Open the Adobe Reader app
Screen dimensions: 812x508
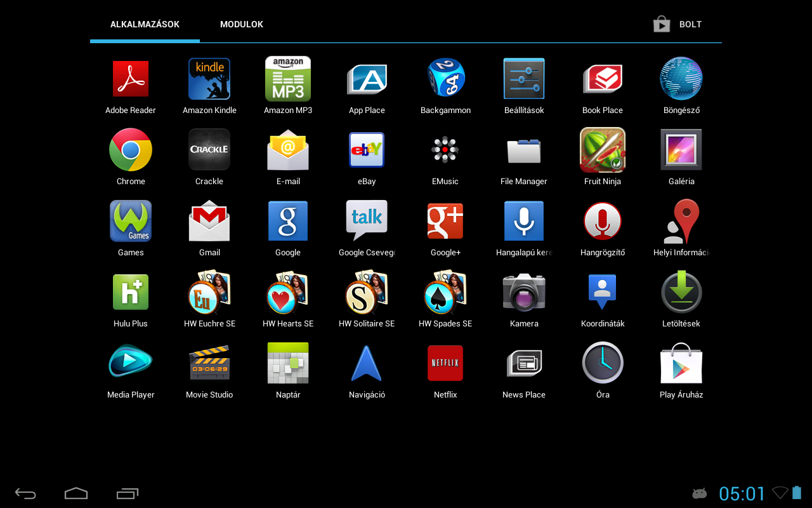click(131, 79)
